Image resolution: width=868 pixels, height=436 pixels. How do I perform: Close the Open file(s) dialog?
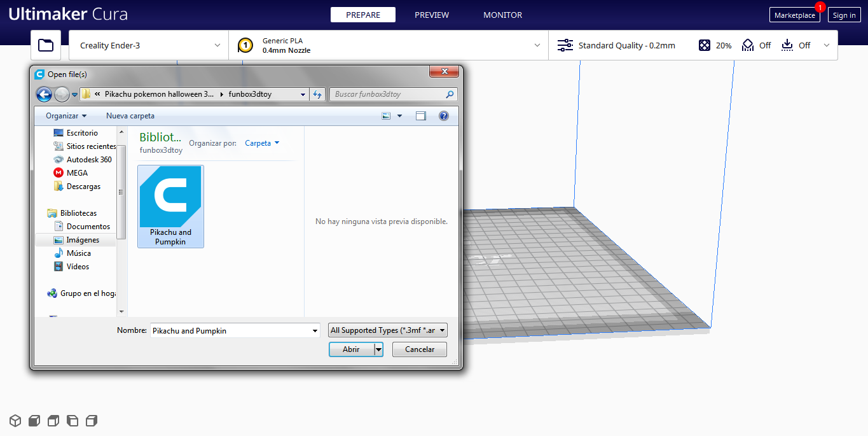coord(444,71)
